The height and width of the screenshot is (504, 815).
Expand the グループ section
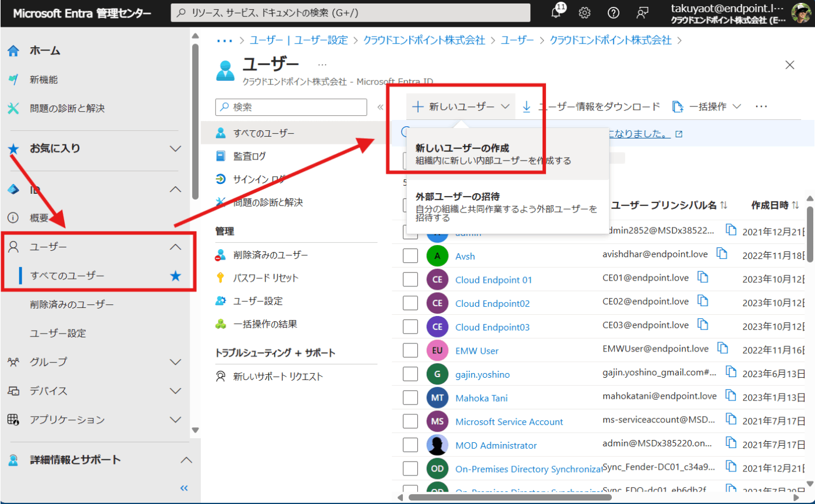pyautogui.click(x=175, y=362)
